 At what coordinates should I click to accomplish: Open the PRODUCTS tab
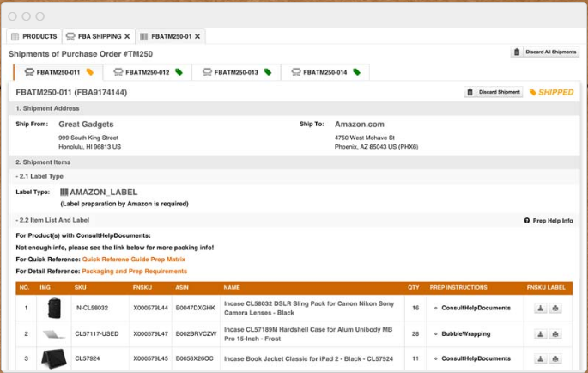(34, 36)
